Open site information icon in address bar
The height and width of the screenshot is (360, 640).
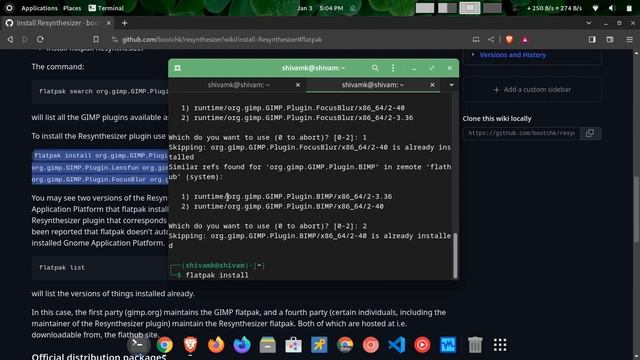[x=115, y=40]
